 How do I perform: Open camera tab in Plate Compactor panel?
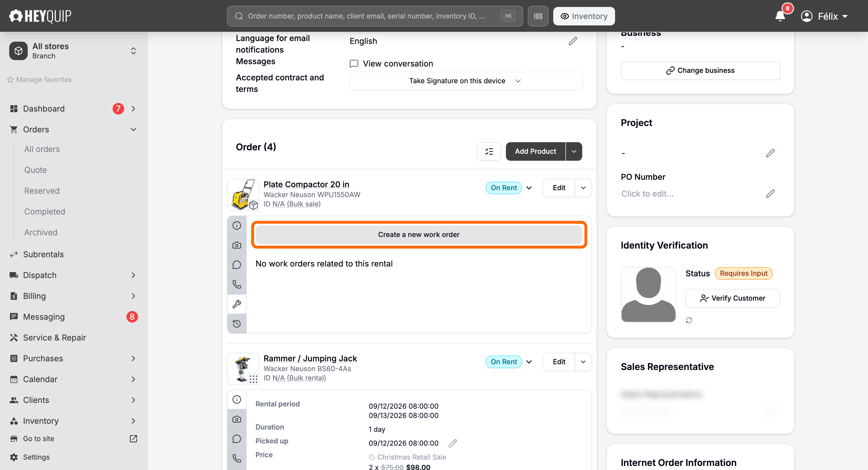click(237, 245)
